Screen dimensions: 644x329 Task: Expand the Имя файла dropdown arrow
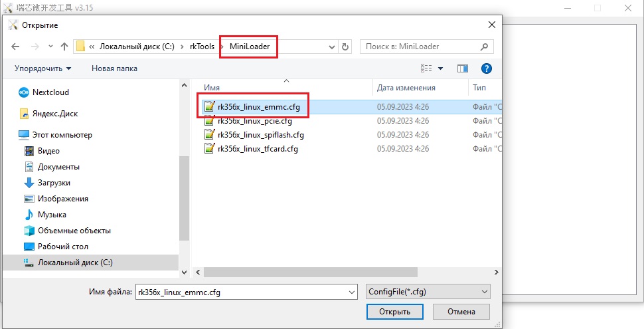coord(352,292)
